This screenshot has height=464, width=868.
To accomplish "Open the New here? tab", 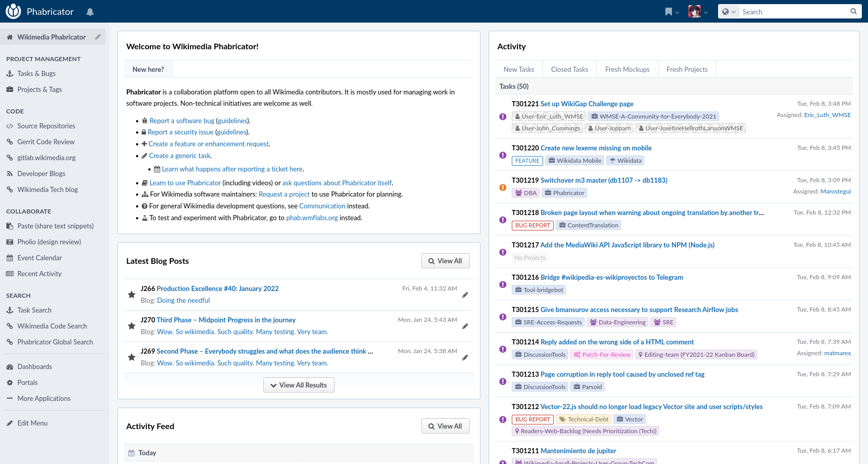I will pyautogui.click(x=148, y=69).
